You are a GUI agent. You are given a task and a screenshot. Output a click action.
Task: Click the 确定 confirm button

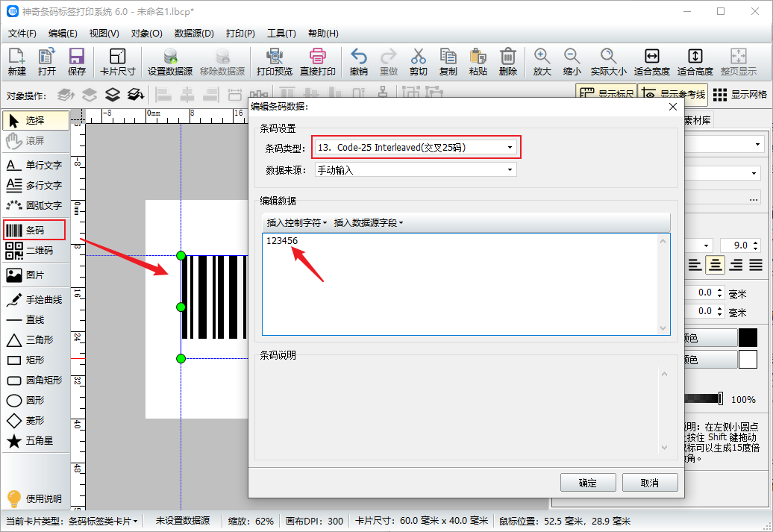588,483
